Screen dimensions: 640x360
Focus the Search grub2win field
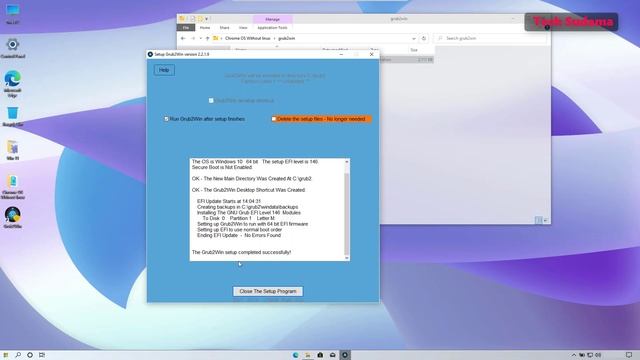(x=491, y=38)
